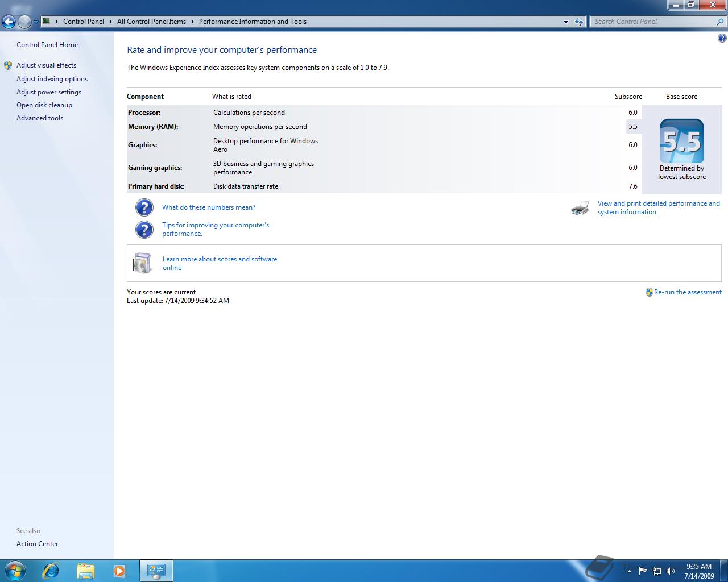Open Adjust indexing options
The image size is (728, 582).
click(52, 79)
